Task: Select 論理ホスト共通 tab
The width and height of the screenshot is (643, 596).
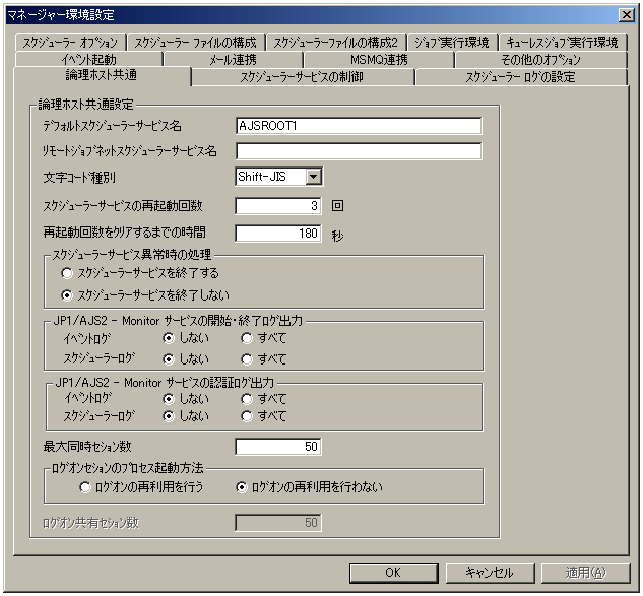Action: [x=102, y=75]
